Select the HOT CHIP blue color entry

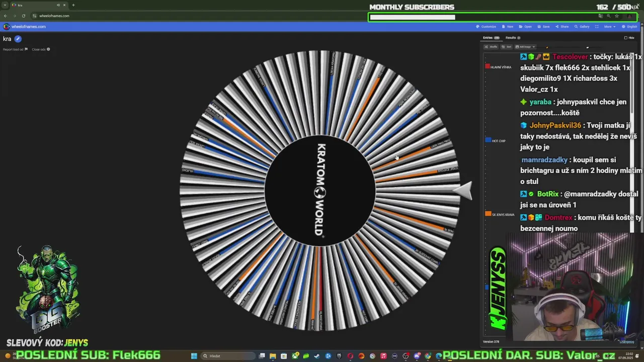click(x=495, y=141)
